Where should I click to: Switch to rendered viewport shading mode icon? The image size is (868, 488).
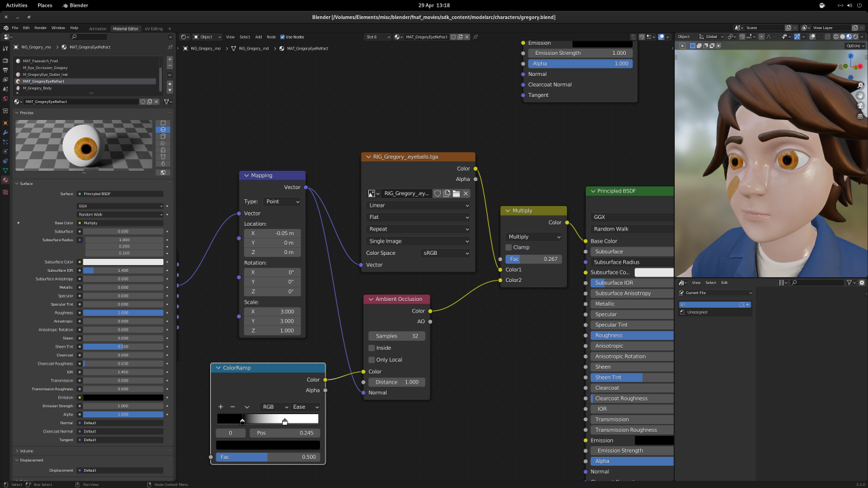click(856, 37)
